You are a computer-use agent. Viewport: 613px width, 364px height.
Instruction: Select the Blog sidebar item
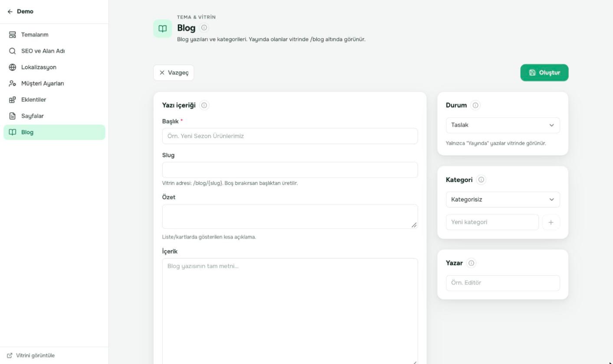coord(54,132)
